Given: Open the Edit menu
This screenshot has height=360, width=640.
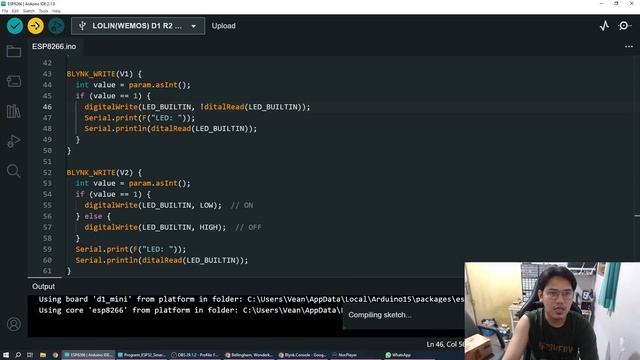Looking at the screenshot, I should (15, 11).
